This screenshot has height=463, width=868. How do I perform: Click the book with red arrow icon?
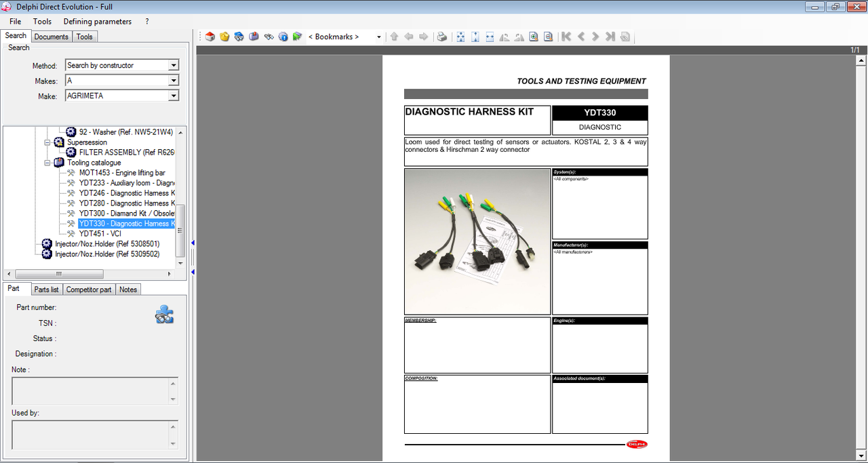254,37
